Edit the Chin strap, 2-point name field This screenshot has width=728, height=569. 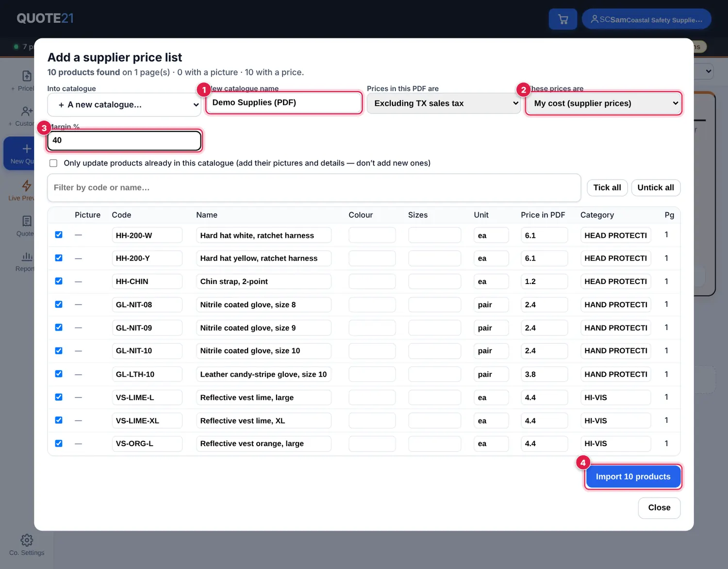(264, 282)
